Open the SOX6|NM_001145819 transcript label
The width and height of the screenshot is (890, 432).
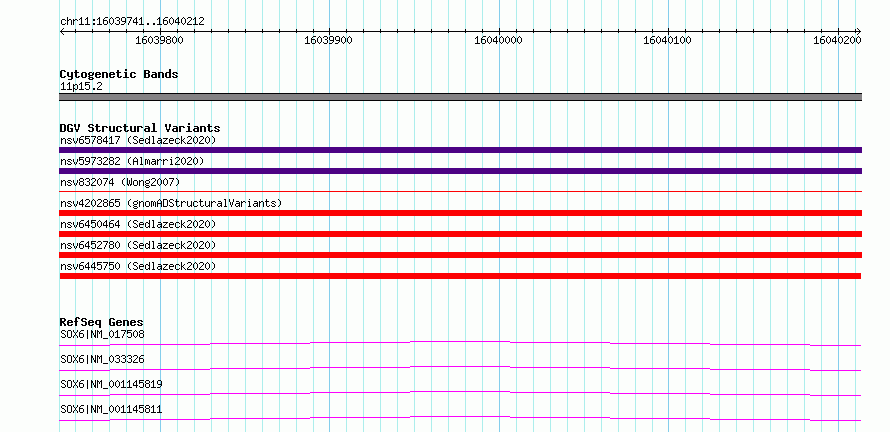tap(111, 384)
